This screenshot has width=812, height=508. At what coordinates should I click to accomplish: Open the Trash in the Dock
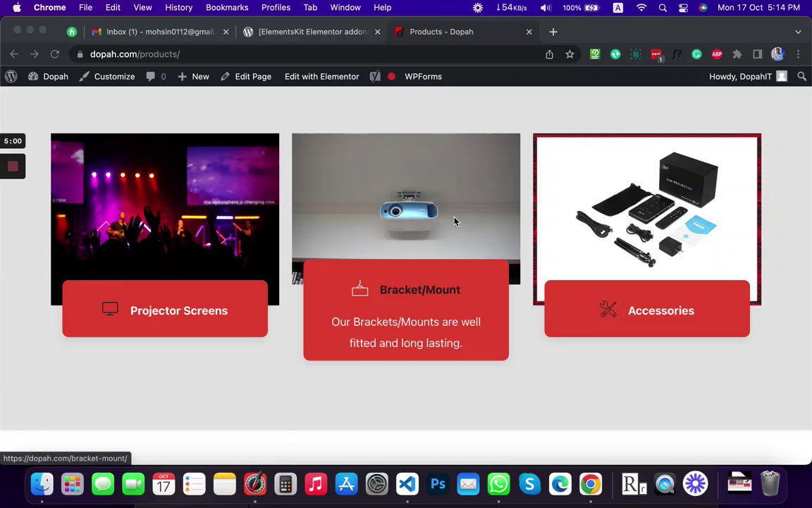[x=770, y=483]
